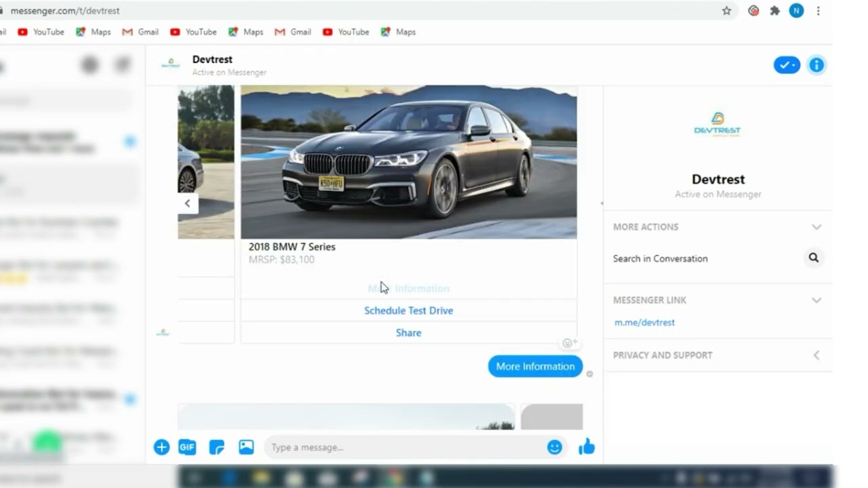Click the messenger.com address bar URL
This screenshot has height=488, width=868.
coord(65,11)
